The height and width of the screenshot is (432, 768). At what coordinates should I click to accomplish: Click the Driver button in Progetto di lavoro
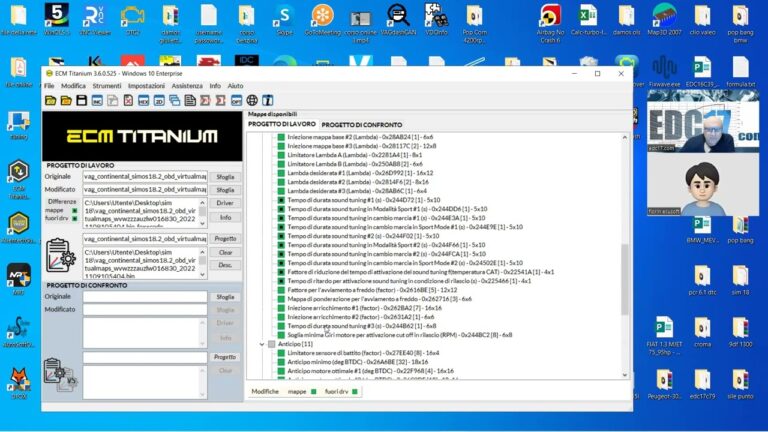[225, 203]
